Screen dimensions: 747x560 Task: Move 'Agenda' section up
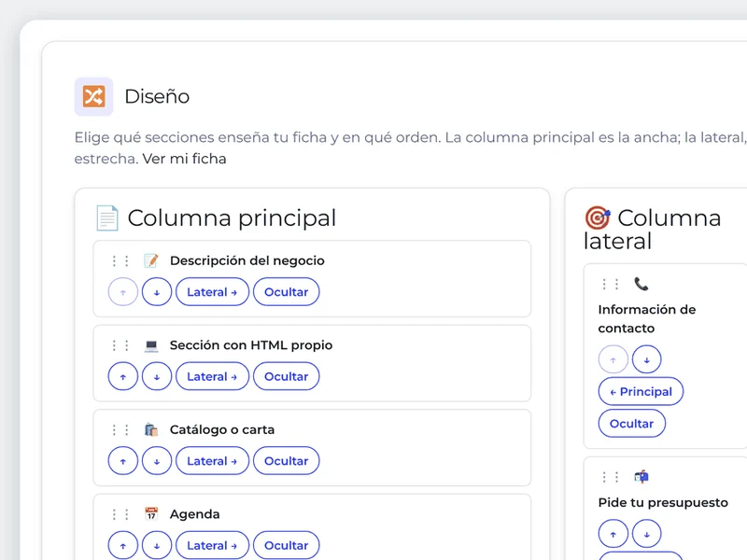coord(123,546)
